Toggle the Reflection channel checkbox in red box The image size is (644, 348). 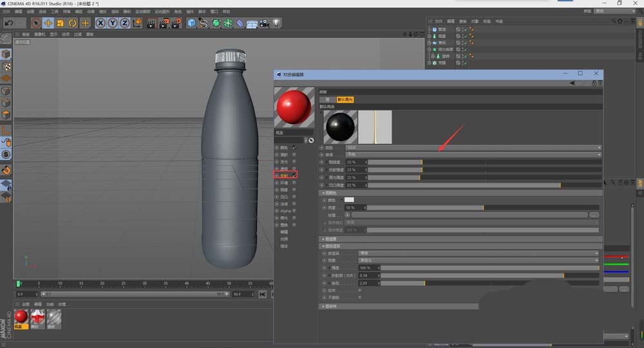click(x=294, y=174)
